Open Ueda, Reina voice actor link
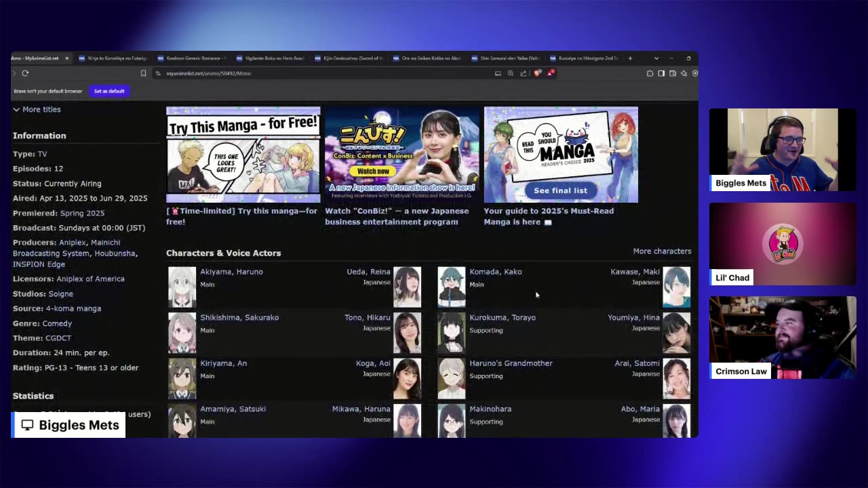Screen dimensions: 868x488 pos(369,272)
